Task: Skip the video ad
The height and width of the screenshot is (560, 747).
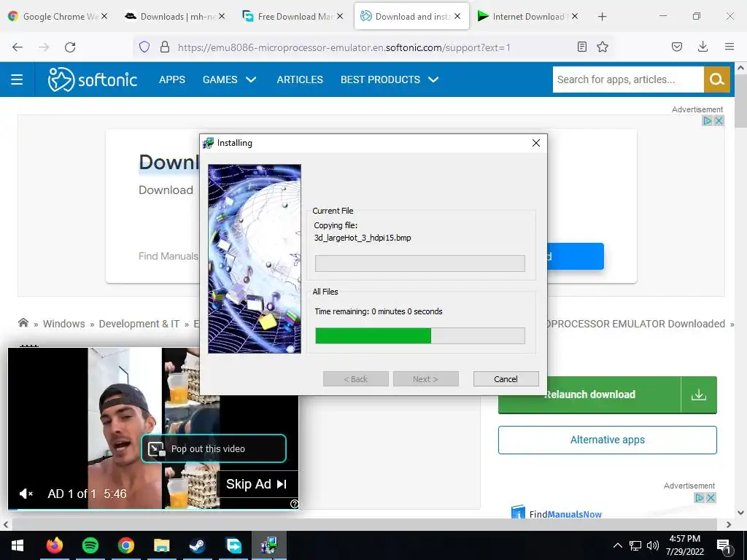Action: point(256,484)
